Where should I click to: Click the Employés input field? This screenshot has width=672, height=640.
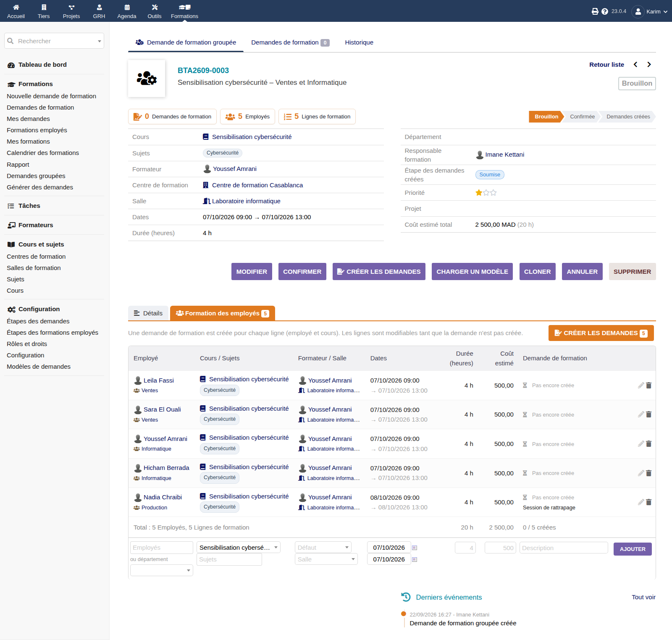161,547
